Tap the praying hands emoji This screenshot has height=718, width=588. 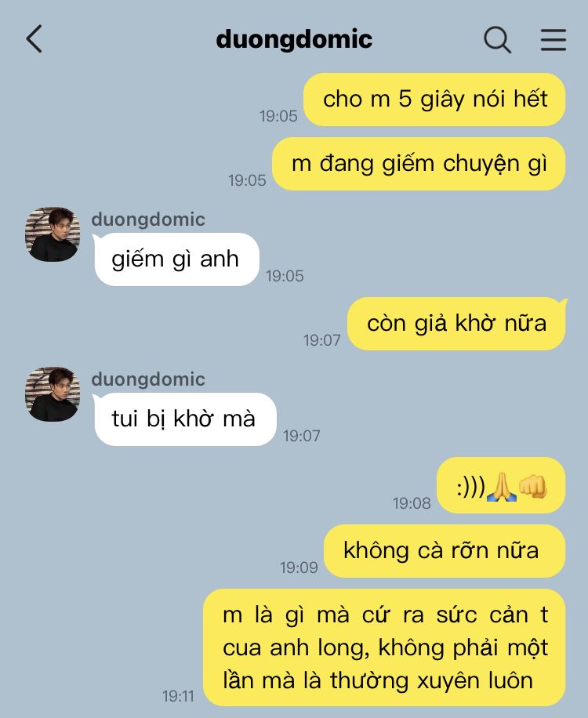pos(502,488)
